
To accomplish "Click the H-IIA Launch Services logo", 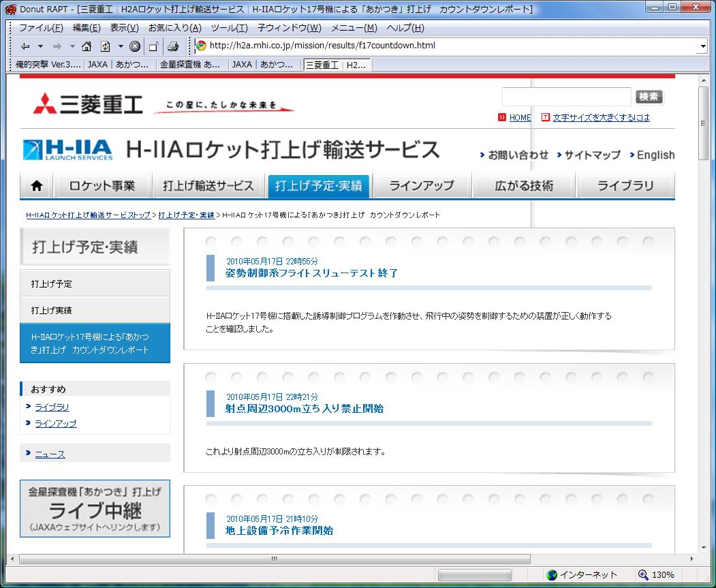I will [67, 150].
